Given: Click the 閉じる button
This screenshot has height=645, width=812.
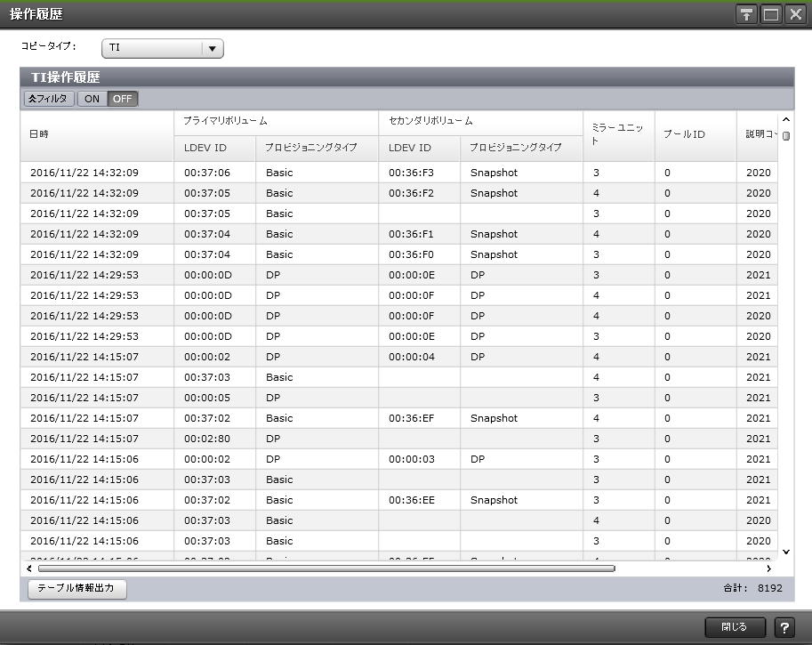Looking at the screenshot, I should coord(735,627).
